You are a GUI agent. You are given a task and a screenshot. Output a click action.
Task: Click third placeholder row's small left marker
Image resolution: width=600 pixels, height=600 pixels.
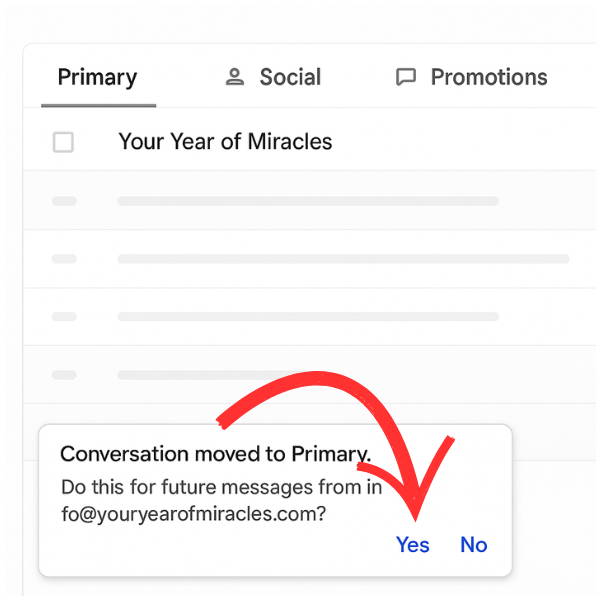[64, 317]
